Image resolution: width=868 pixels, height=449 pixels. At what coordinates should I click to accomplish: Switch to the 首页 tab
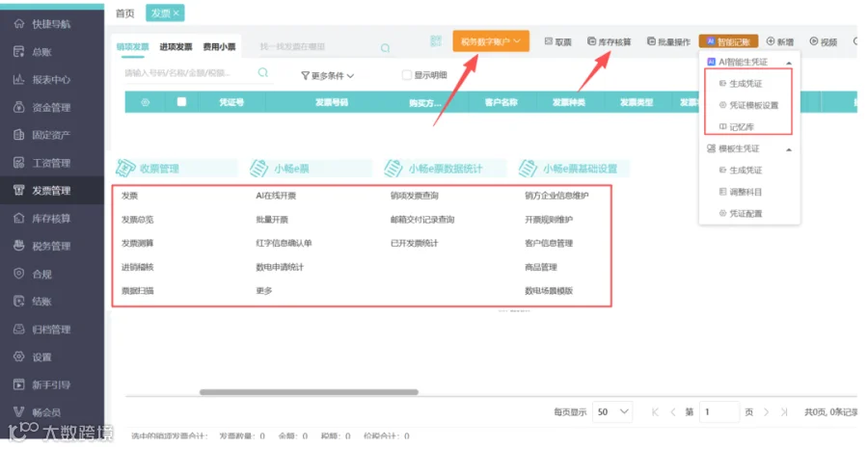click(125, 13)
